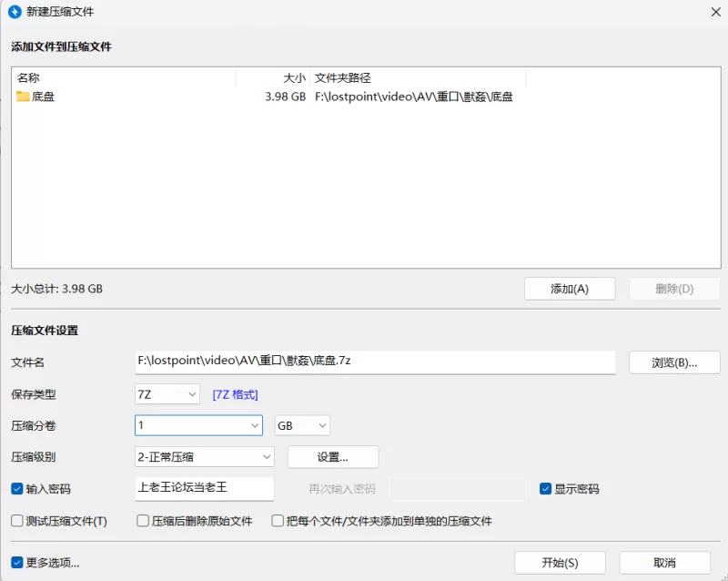The width and height of the screenshot is (728, 581).
Task: Open the GB unit dropdown
Action: 302,425
